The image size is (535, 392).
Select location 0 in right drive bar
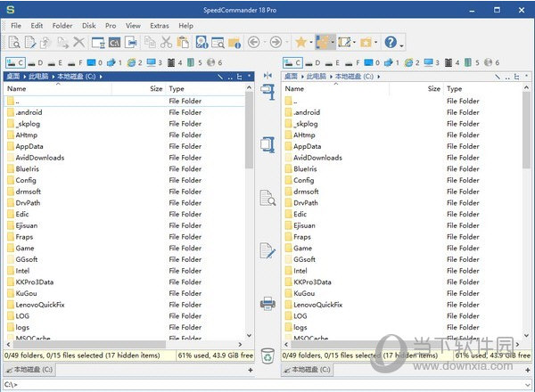click(372, 62)
